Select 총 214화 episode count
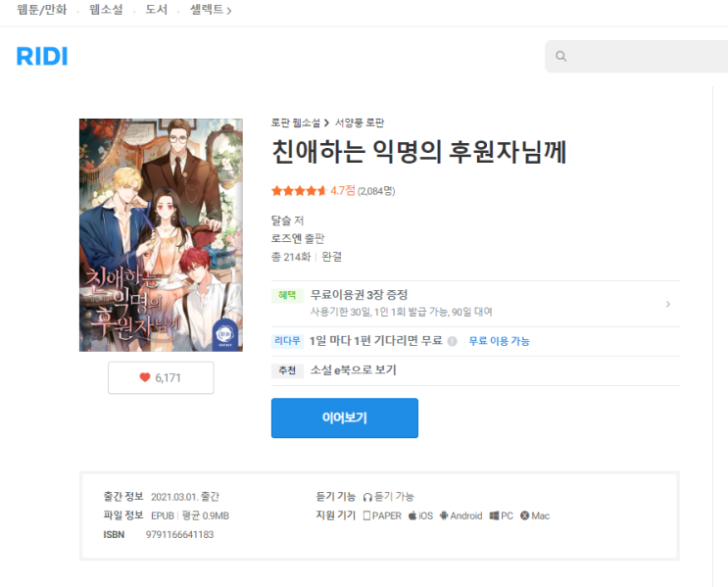The height and width of the screenshot is (587, 728). click(x=291, y=257)
